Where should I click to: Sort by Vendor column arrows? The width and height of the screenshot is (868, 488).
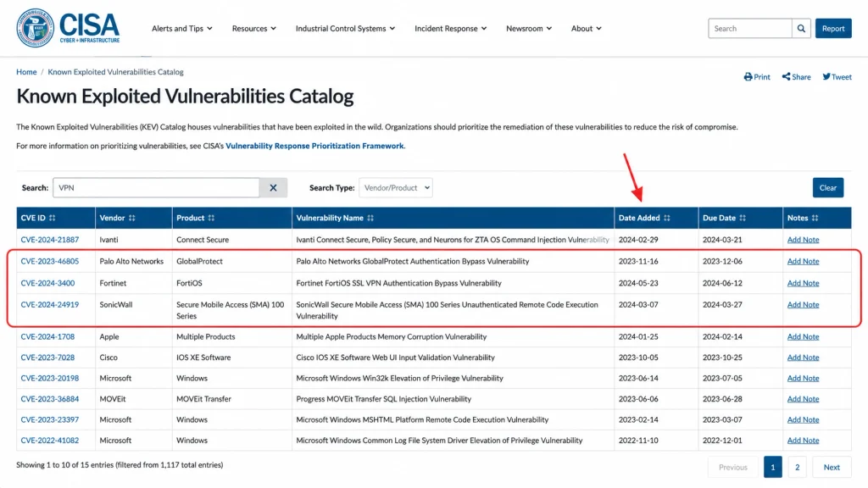(x=131, y=218)
